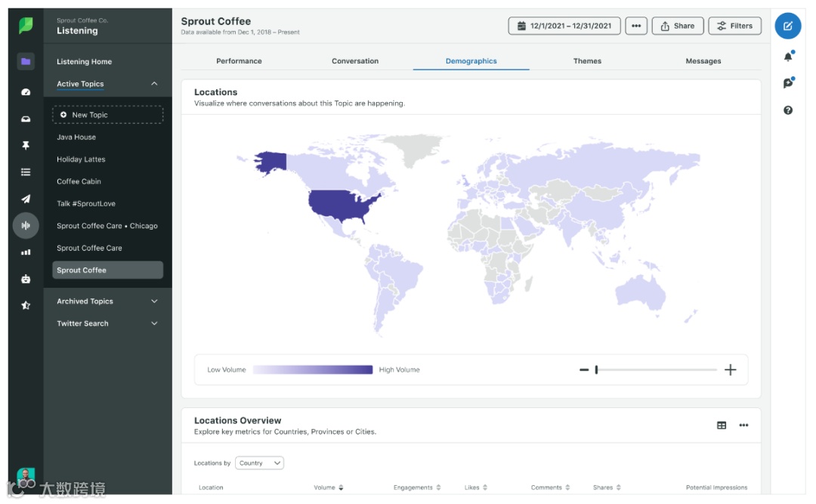Image resolution: width=816 pixels, height=504 pixels.
Task: Open the date range picker 12/1/2021–12/31/2021
Action: [x=564, y=26]
